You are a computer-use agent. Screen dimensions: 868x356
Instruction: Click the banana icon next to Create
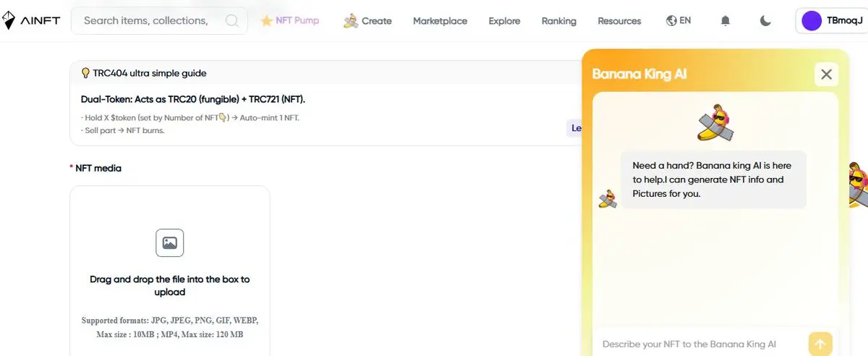[351, 20]
